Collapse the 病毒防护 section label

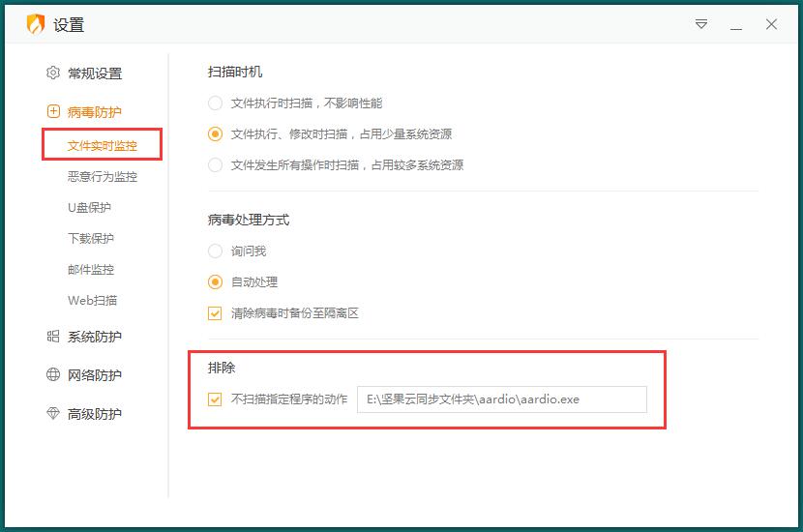pyautogui.click(x=94, y=111)
